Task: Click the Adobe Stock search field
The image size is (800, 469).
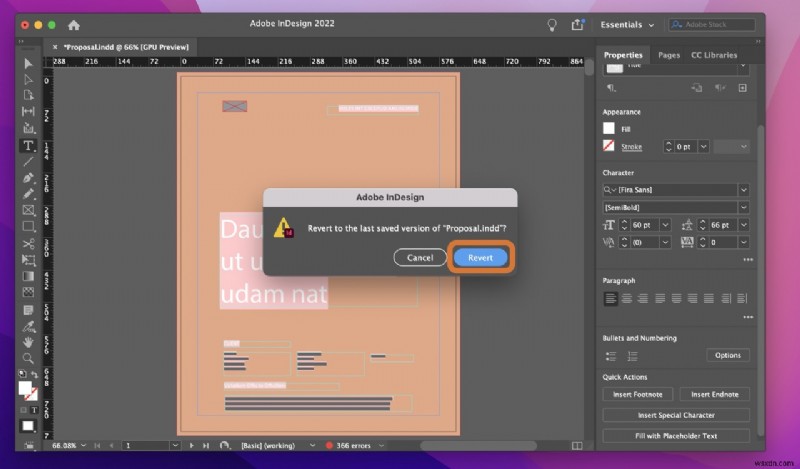Action: click(712, 24)
